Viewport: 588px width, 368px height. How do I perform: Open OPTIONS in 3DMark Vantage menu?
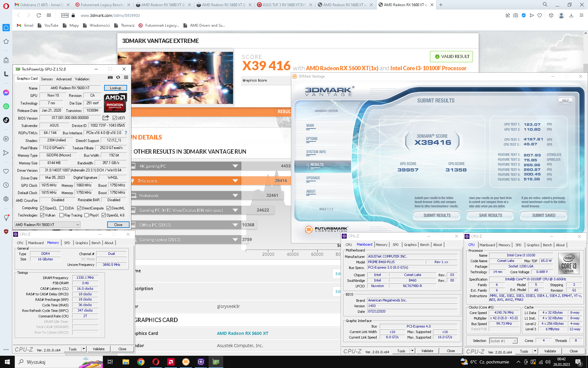point(312,139)
